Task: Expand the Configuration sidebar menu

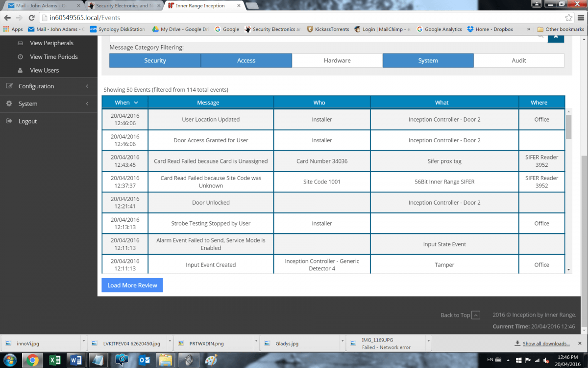Action: (x=36, y=86)
